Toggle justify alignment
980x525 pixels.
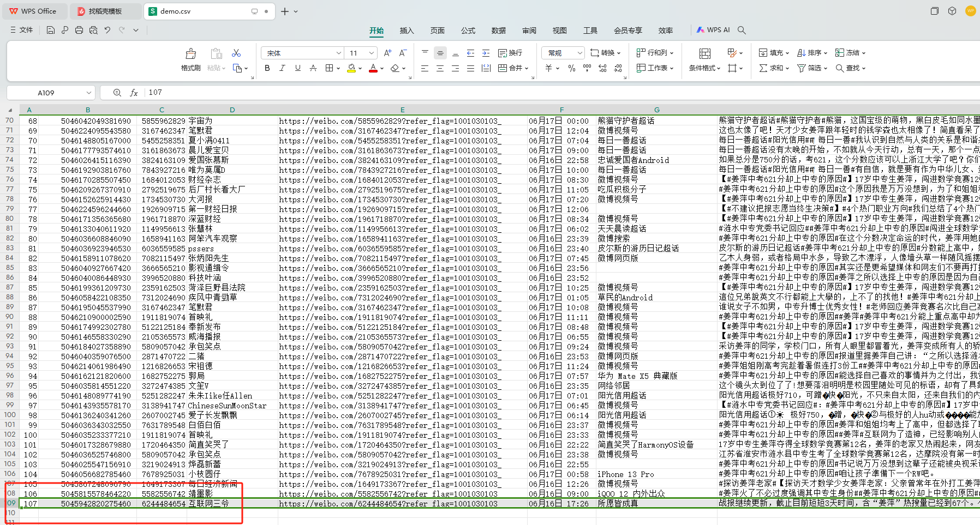(470, 68)
